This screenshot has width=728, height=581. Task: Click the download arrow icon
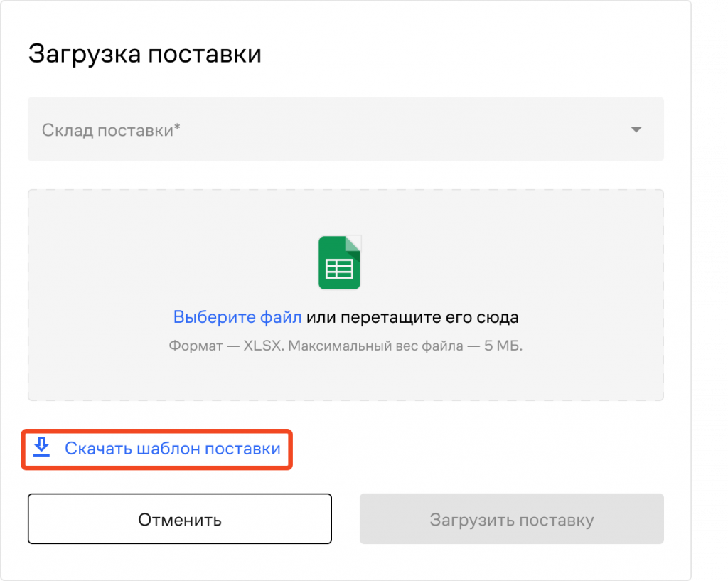pyautogui.click(x=41, y=447)
